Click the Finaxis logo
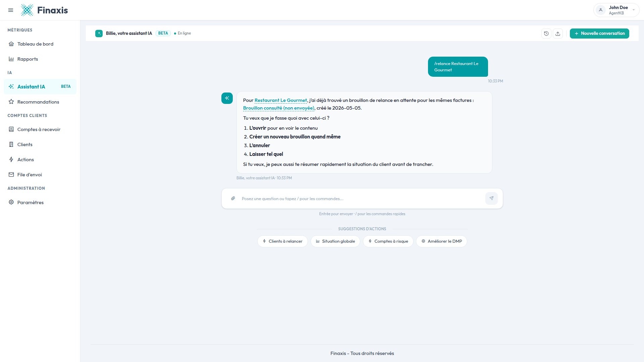The image size is (644, 362). 44,10
